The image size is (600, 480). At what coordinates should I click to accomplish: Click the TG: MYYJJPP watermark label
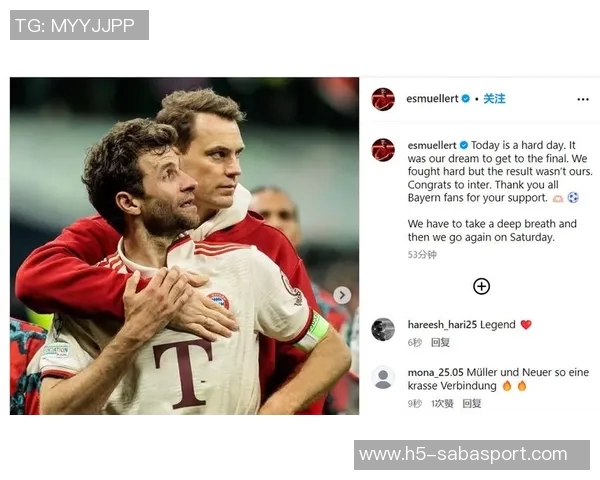(79, 25)
